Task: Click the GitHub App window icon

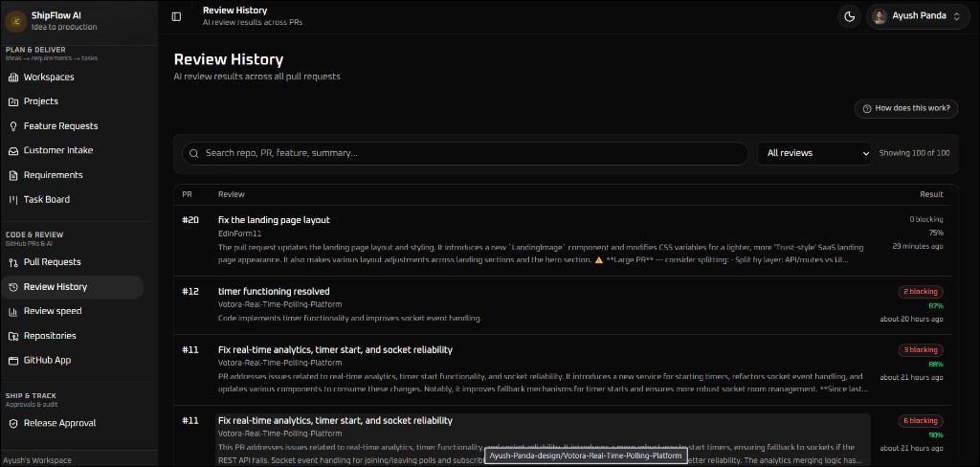Action: 13,361
